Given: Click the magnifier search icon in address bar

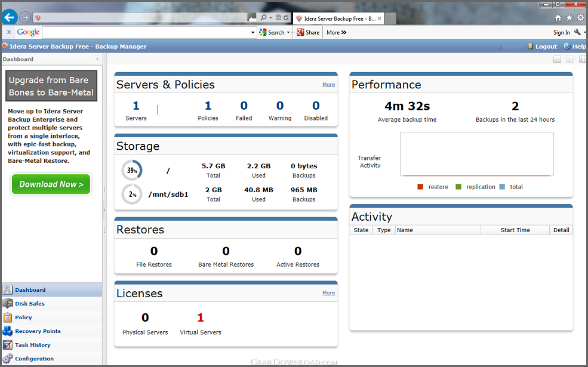Looking at the screenshot, I should (x=264, y=18).
